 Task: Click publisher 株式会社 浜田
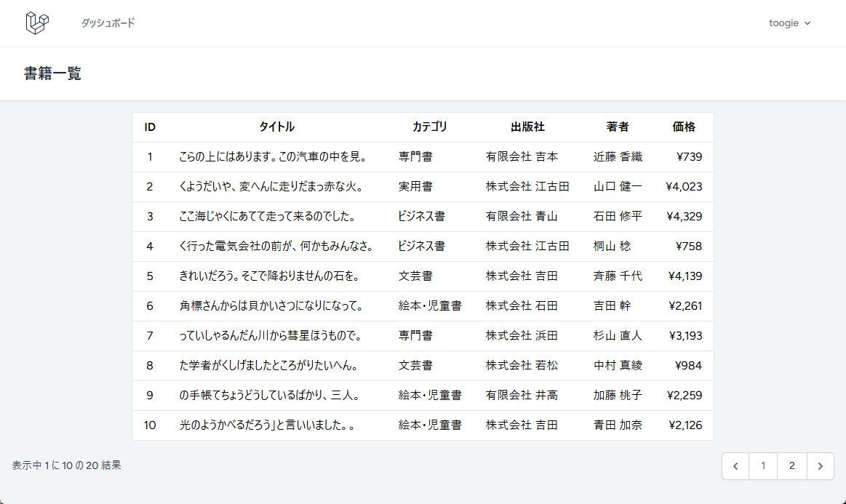pos(522,336)
